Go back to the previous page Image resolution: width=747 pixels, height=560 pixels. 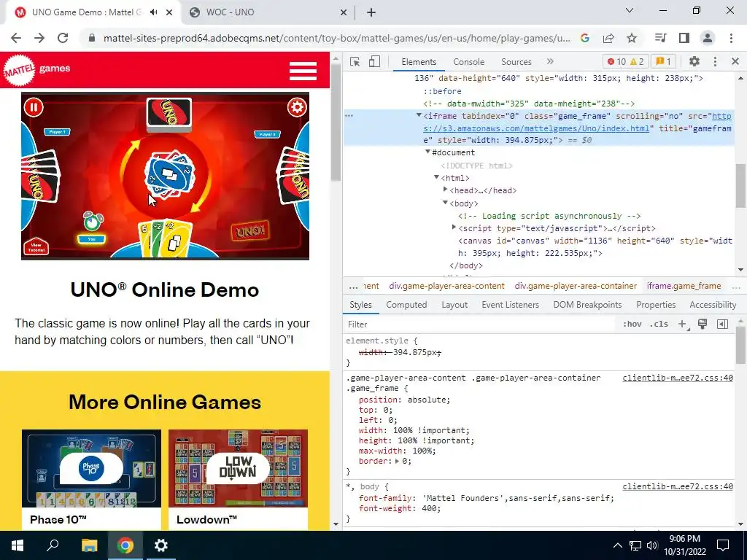(x=16, y=38)
